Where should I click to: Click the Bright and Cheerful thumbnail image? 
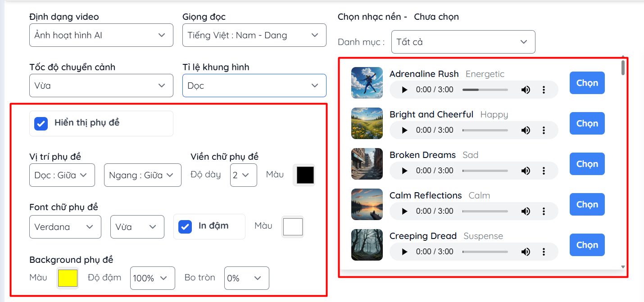coord(367,123)
